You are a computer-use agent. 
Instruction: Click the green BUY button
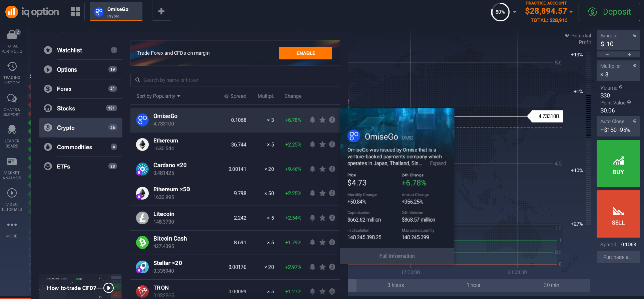pos(618,163)
